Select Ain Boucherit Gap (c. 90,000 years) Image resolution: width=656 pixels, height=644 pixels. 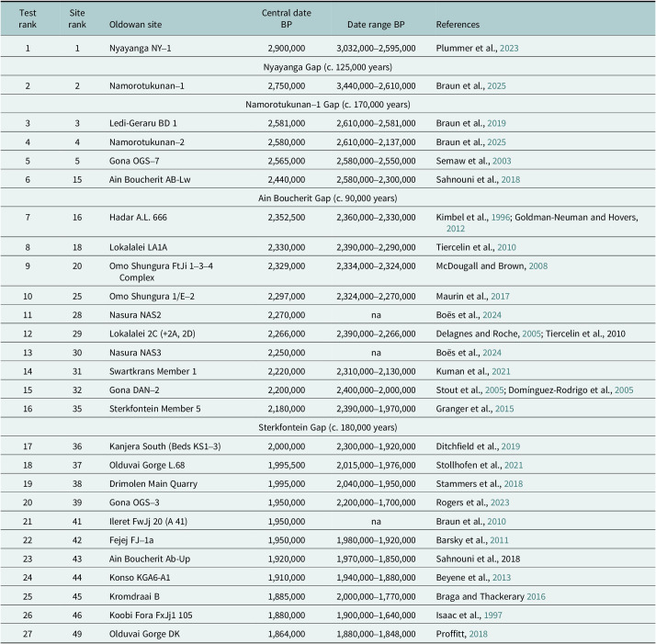pyautogui.click(x=328, y=198)
